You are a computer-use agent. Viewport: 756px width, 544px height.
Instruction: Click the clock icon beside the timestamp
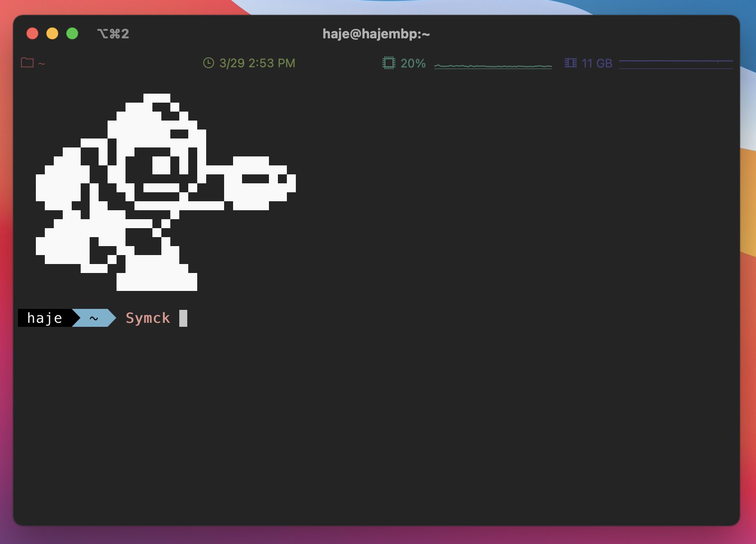coord(208,63)
